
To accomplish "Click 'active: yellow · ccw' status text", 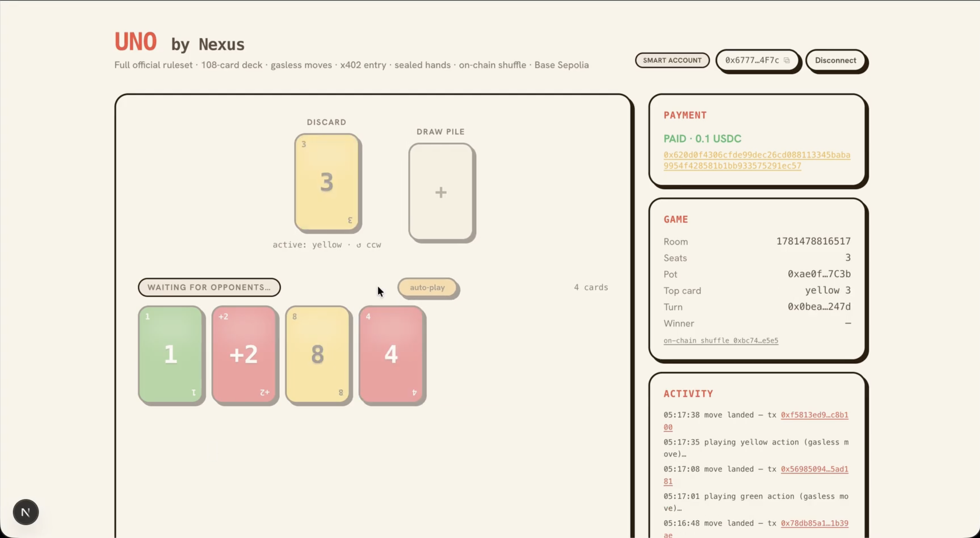I will tap(327, 245).
